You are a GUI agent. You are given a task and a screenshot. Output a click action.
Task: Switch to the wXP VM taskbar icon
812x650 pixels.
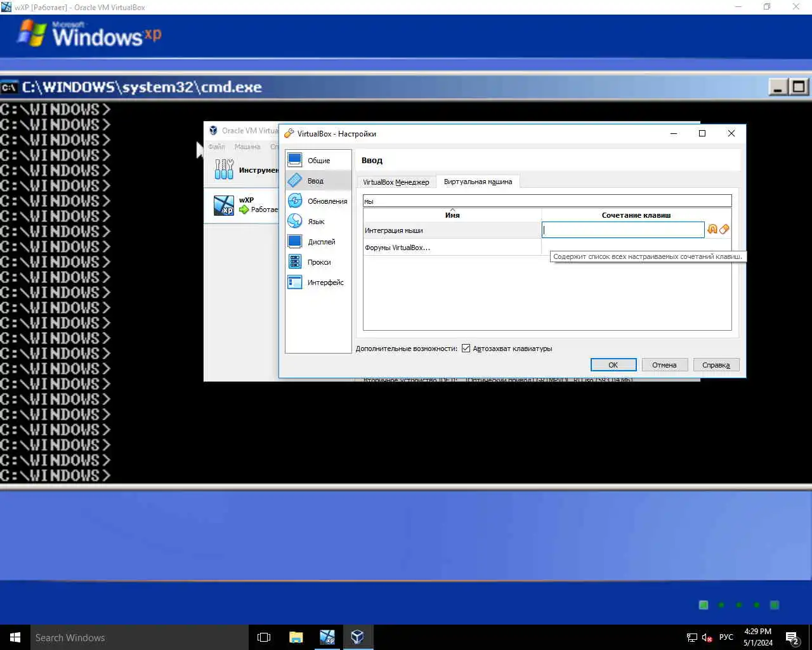[x=327, y=637]
